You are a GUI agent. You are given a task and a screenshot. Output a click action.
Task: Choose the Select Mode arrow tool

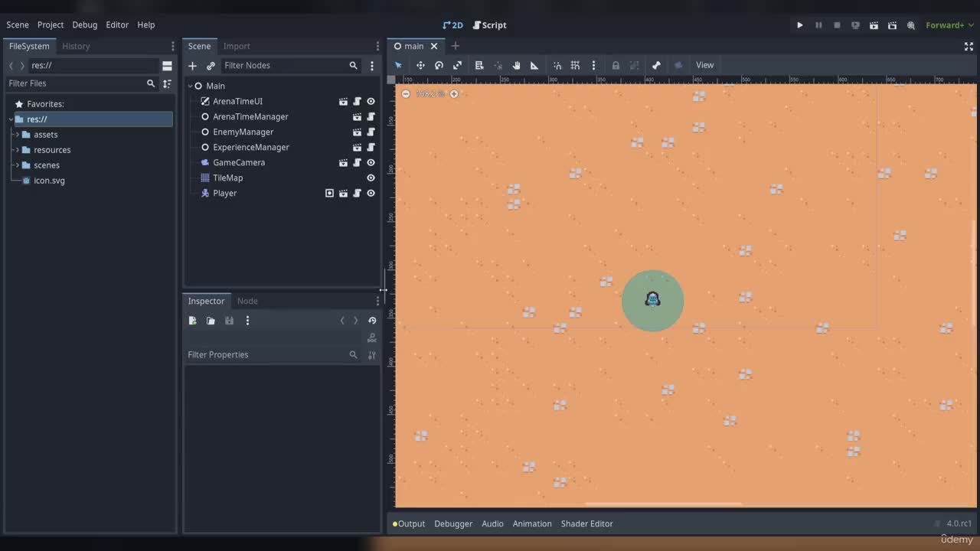pos(398,65)
